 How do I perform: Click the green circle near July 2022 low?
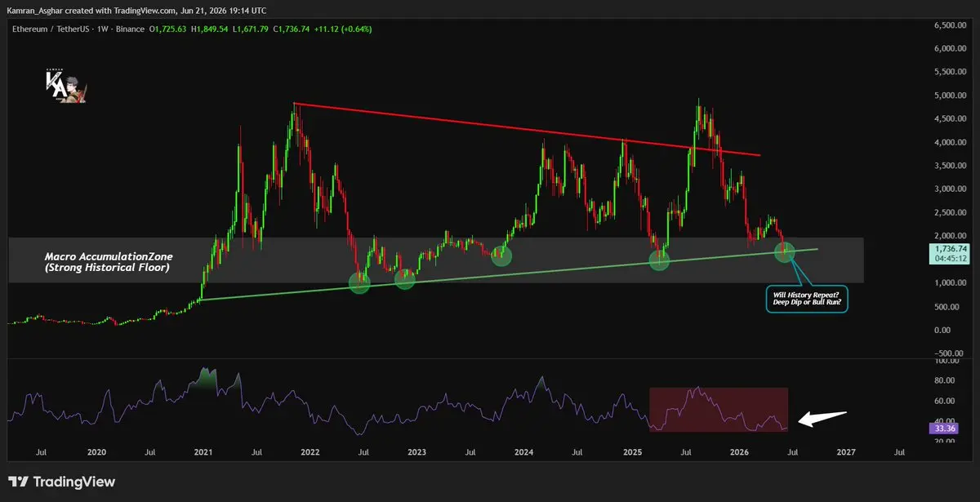pos(359,283)
